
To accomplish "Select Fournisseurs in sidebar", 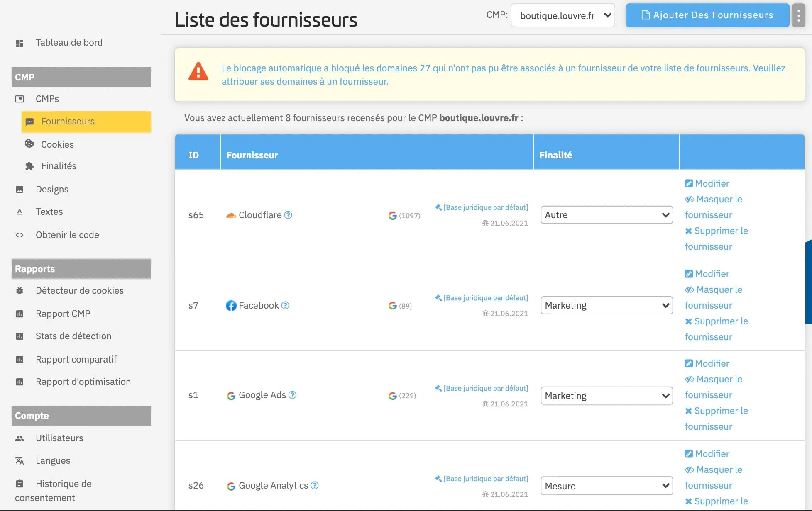I will [86, 122].
